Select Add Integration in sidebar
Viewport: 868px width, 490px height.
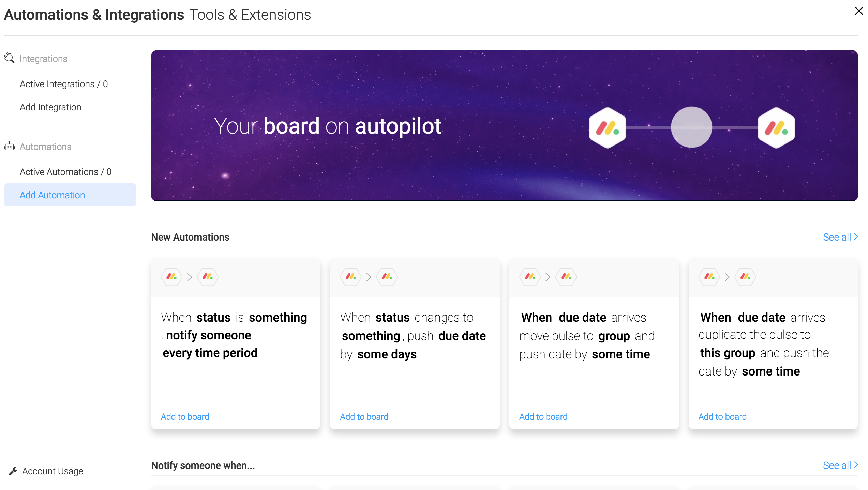(50, 107)
